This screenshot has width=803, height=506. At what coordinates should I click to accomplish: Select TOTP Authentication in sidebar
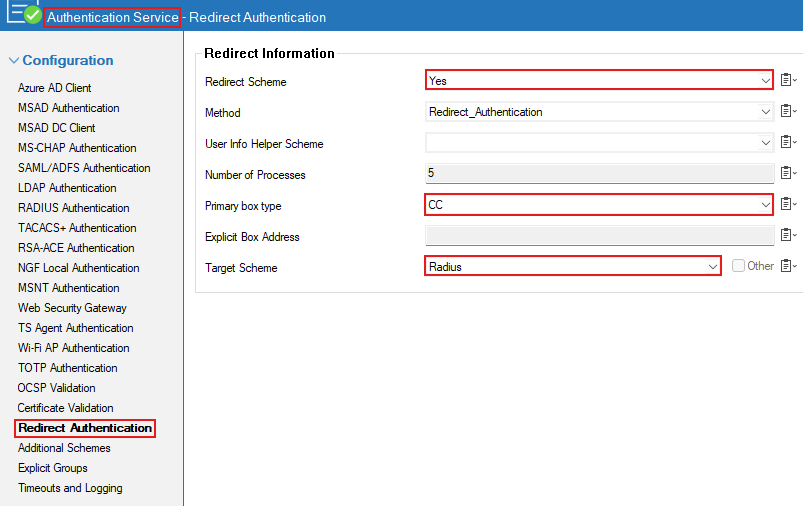click(67, 368)
